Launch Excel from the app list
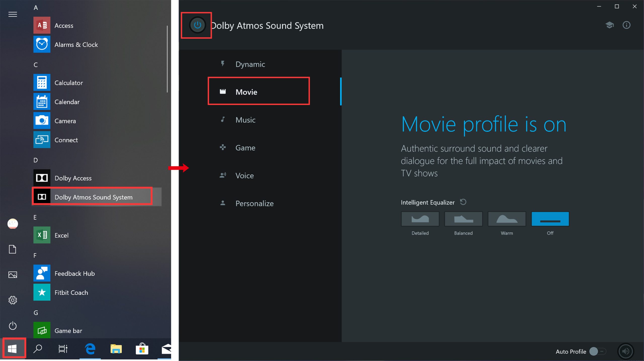644x361 pixels. (x=97, y=235)
